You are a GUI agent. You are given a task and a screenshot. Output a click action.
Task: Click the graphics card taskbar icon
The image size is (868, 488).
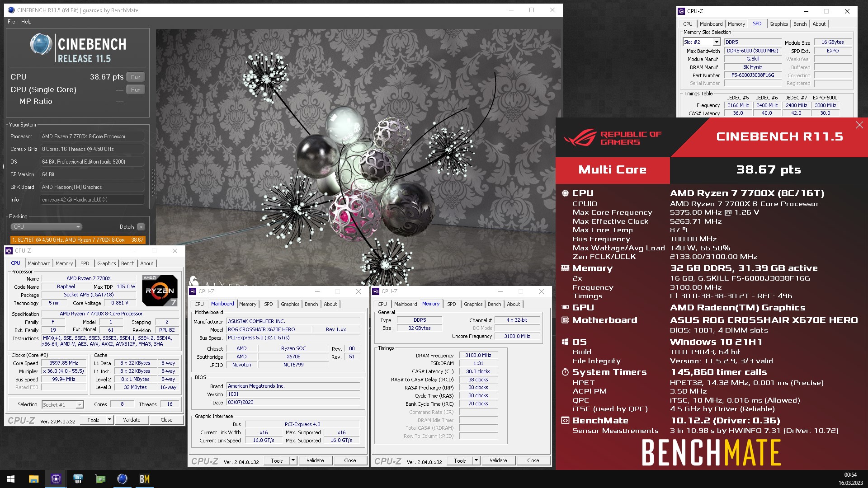100,479
